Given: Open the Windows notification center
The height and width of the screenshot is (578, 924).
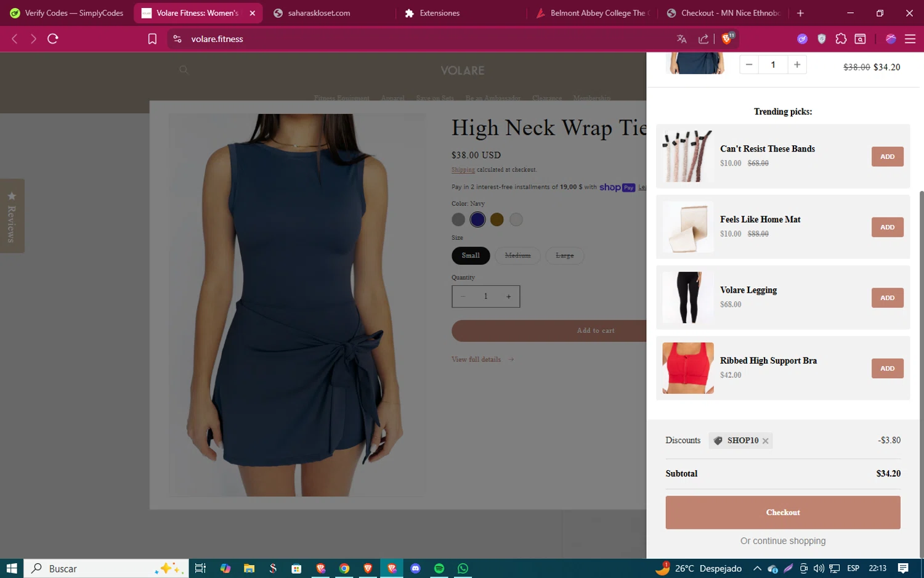Looking at the screenshot, I should click(x=903, y=568).
